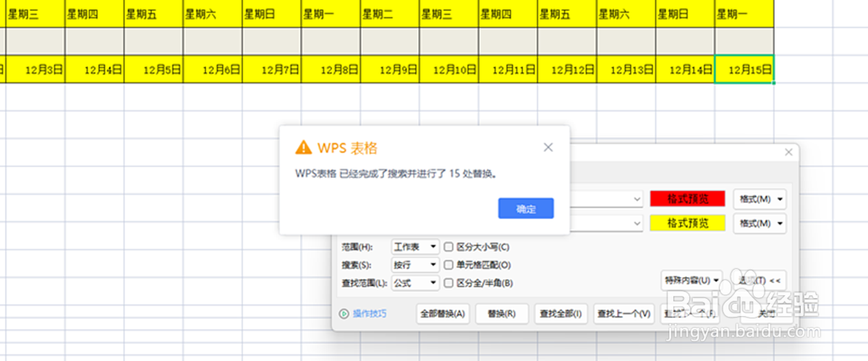Click the play icon beside 操作技巧
This screenshot has width=868, height=361.
click(344, 313)
